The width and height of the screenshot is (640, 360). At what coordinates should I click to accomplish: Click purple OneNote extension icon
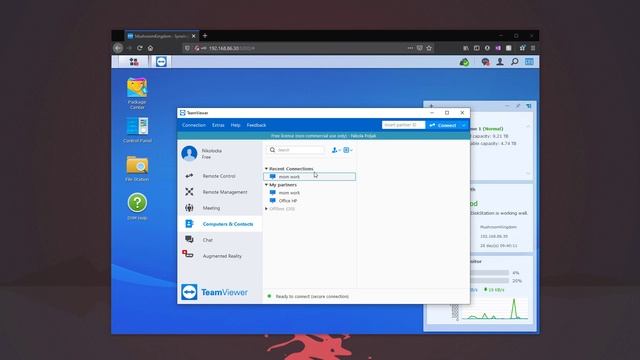(498, 48)
